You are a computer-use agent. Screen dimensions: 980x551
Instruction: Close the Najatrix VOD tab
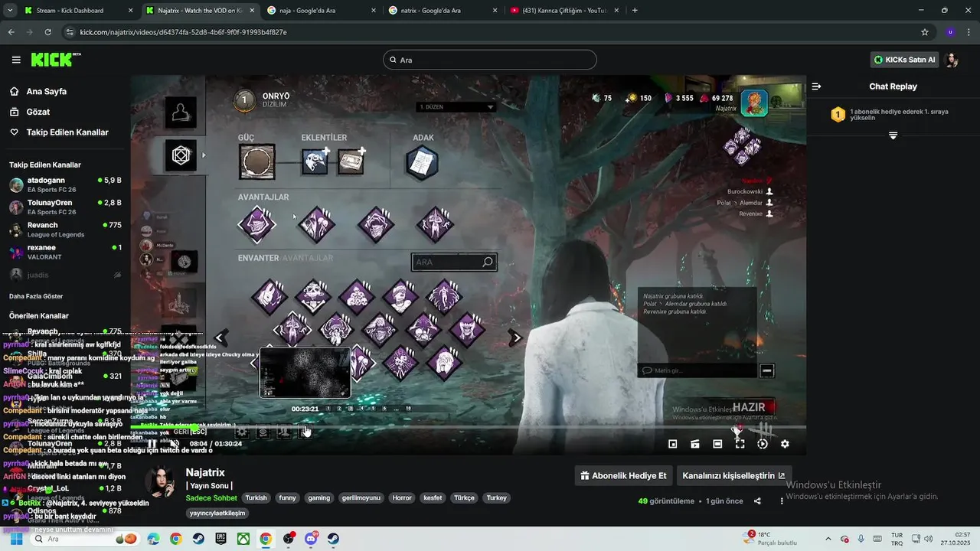pyautogui.click(x=250, y=11)
